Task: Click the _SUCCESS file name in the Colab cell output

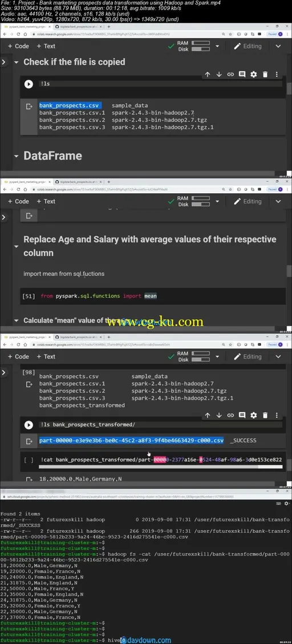Action: pyautogui.click(x=243, y=441)
